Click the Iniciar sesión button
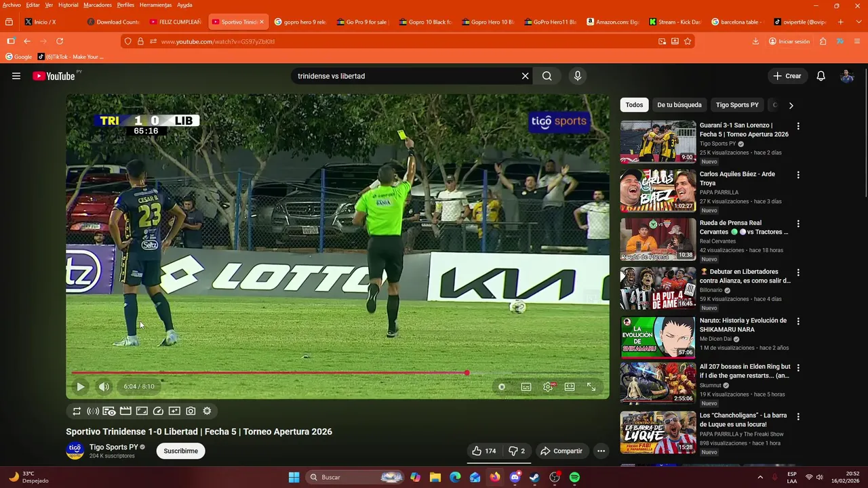868x488 pixels. coord(789,41)
